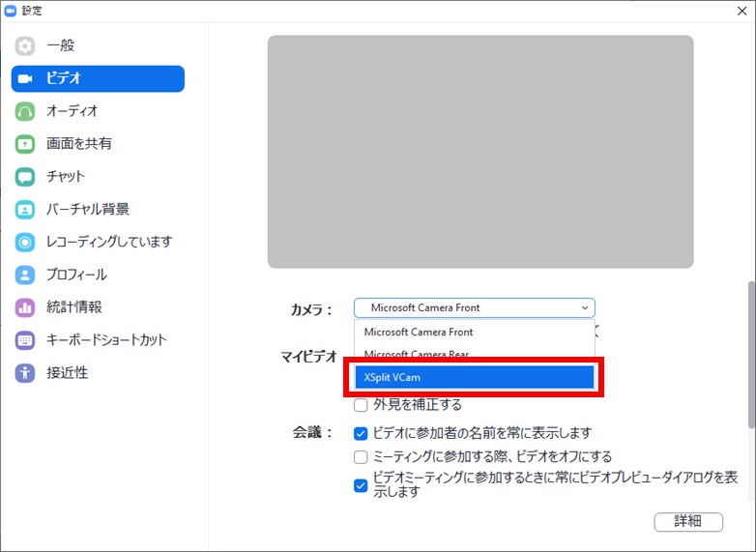
Task: Uncheck ビデオに参加者の名前を常に表示します
Action: (361, 434)
